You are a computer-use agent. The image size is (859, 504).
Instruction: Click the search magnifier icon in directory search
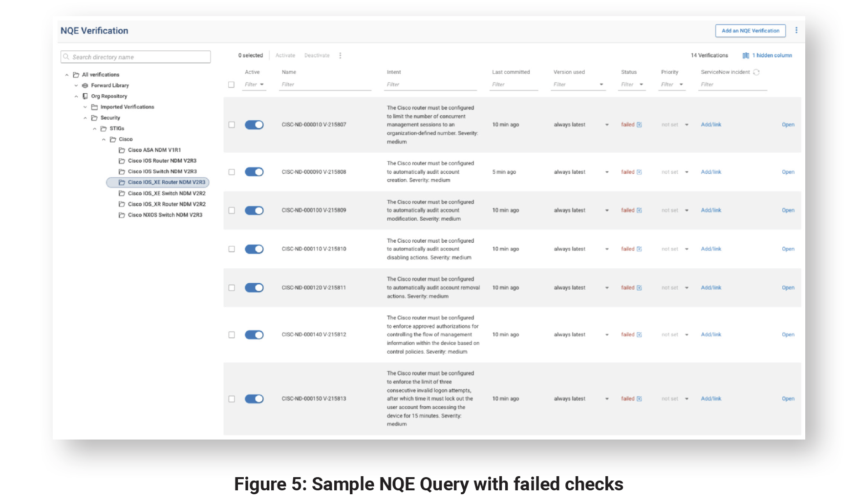point(66,57)
